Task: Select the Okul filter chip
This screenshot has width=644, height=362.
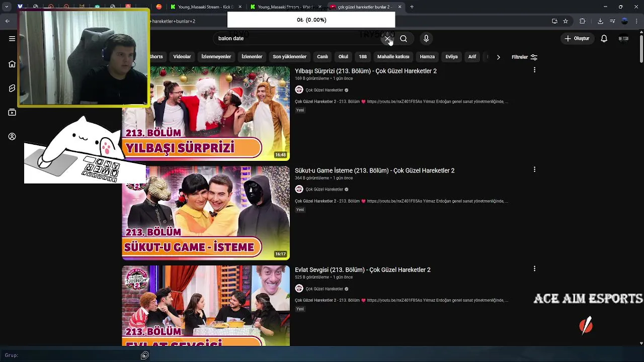Action: pos(343,57)
